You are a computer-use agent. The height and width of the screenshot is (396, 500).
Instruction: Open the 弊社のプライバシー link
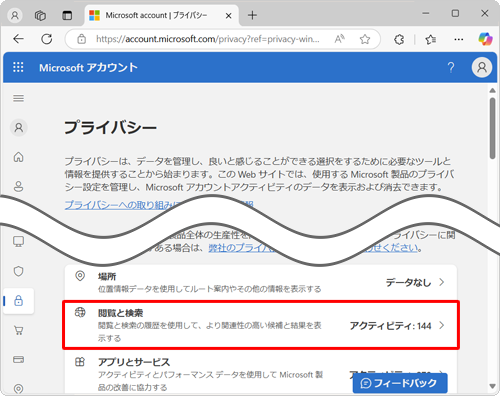242,248
